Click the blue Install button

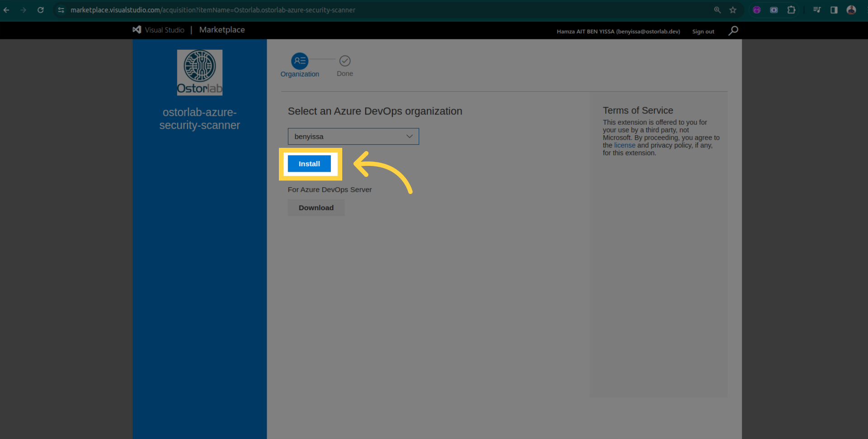click(x=309, y=164)
